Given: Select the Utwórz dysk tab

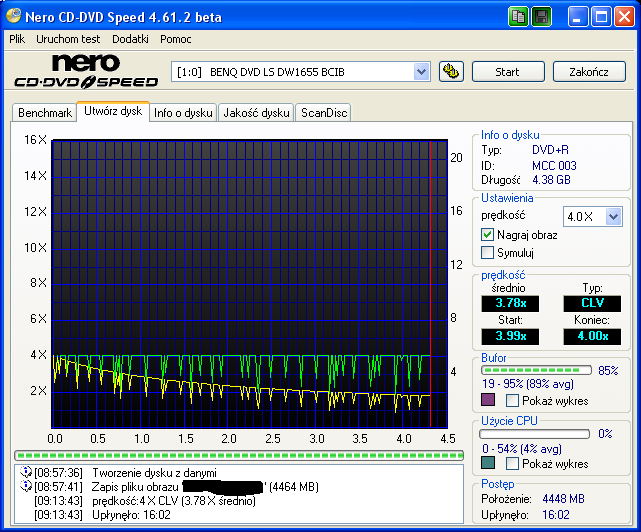Looking at the screenshot, I should (x=113, y=111).
